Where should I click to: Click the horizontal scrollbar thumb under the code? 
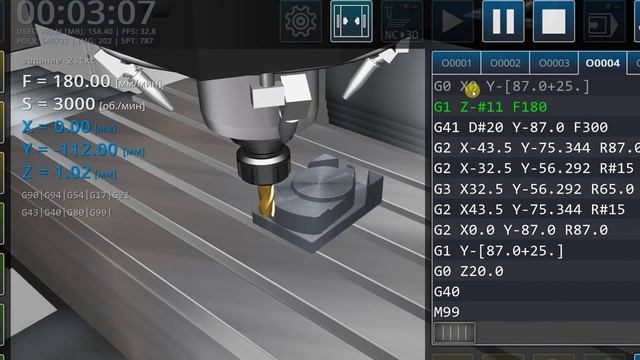point(455,333)
